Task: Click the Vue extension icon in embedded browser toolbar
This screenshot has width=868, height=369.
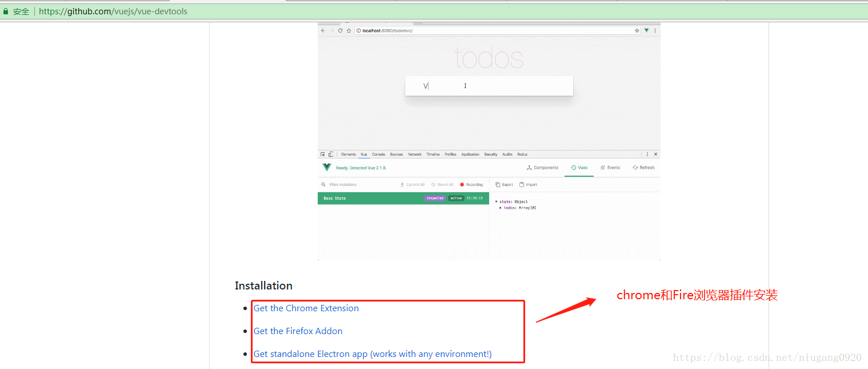Action: (x=646, y=31)
